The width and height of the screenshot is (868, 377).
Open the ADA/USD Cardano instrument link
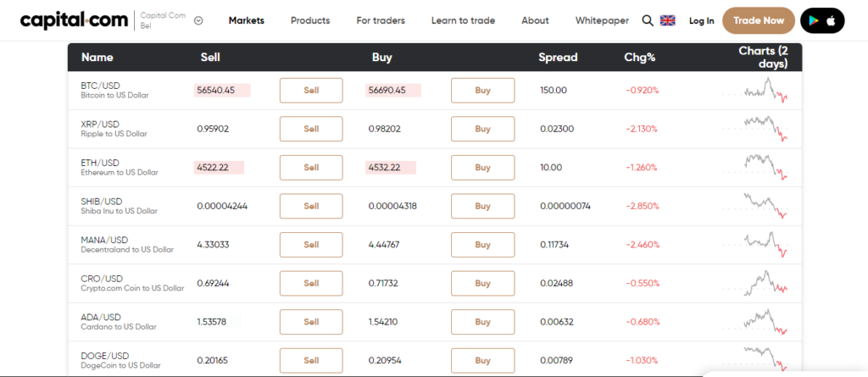119,322
